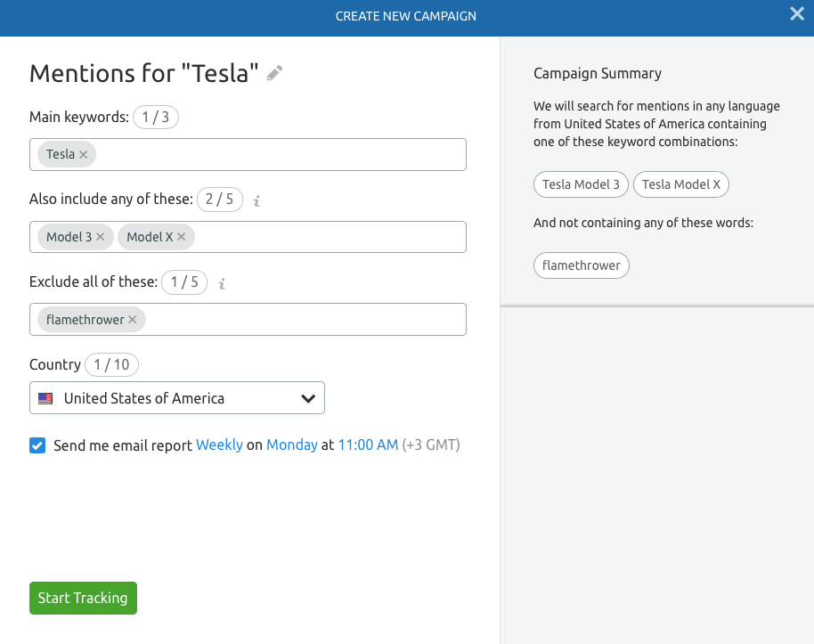
Task: Edit campaign name with the pencil icon
Action: pyautogui.click(x=274, y=73)
